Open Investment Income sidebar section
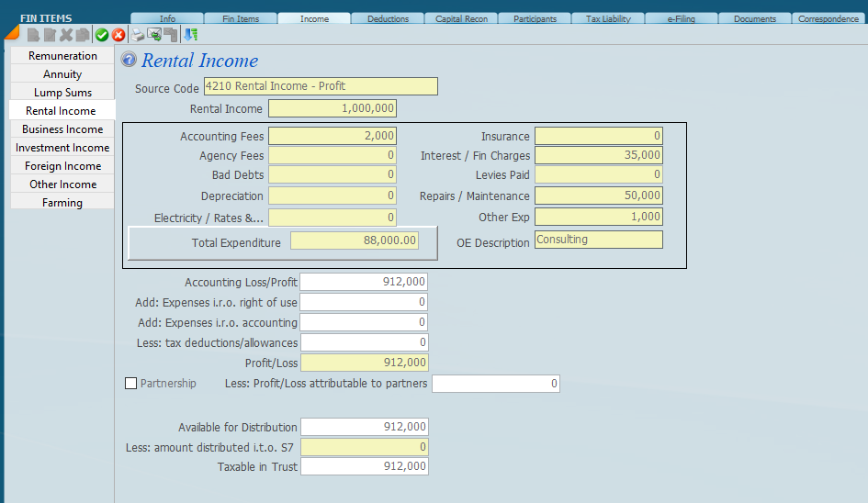Image resolution: width=868 pixels, height=503 pixels. [62, 148]
